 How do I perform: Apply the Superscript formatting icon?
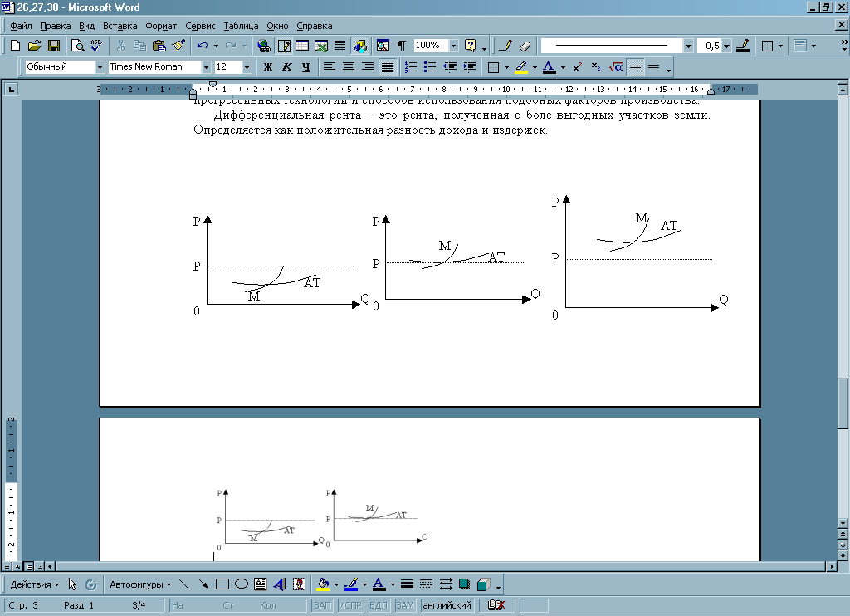pos(578,66)
